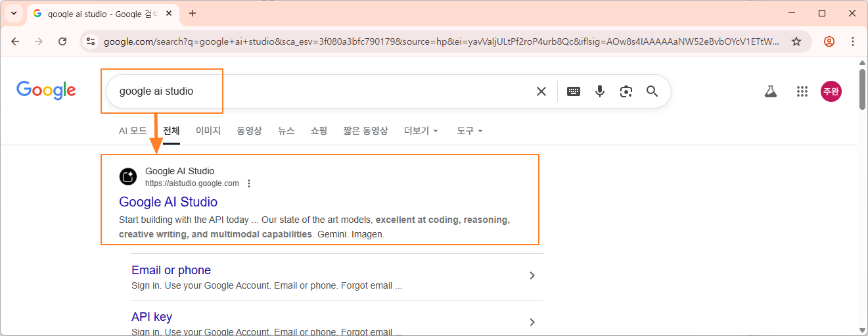The width and height of the screenshot is (868, 336).
Task: Open the three-dot menu beside aistudio.google.com
Action: 249,183
